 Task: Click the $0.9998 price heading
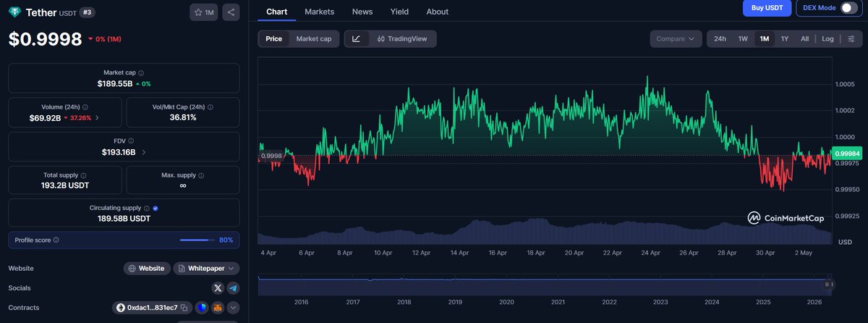45,39
